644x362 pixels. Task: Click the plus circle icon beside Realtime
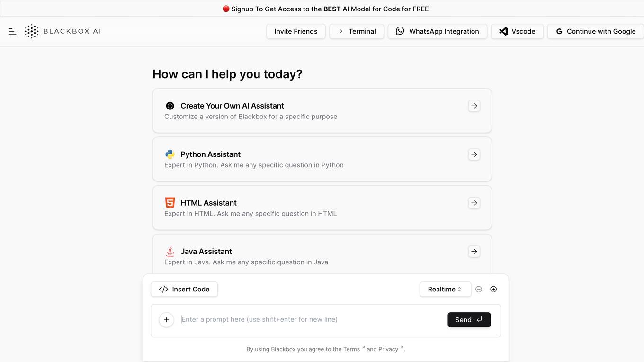pyautogui.click(x=493, y=289)
